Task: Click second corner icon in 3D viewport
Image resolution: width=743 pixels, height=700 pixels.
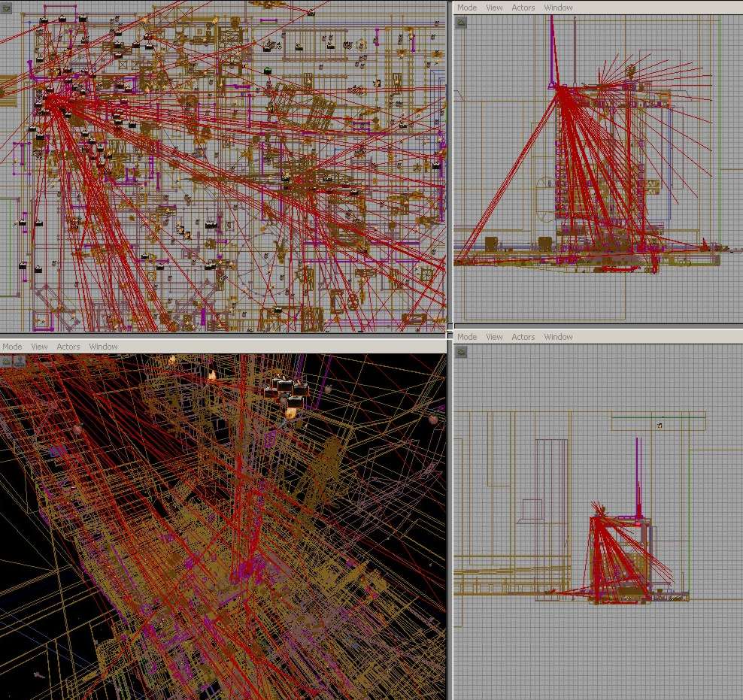Action: (x=19, y=362)
